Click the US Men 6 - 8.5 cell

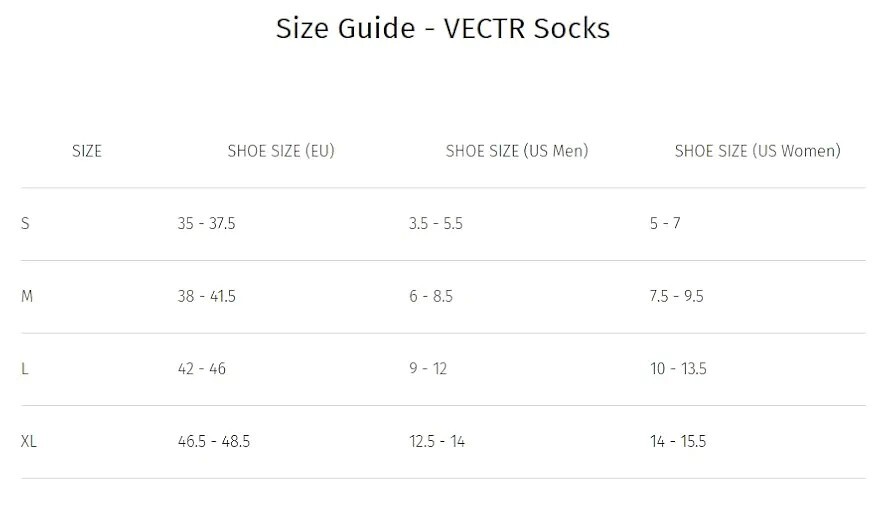tap(431, 296)
